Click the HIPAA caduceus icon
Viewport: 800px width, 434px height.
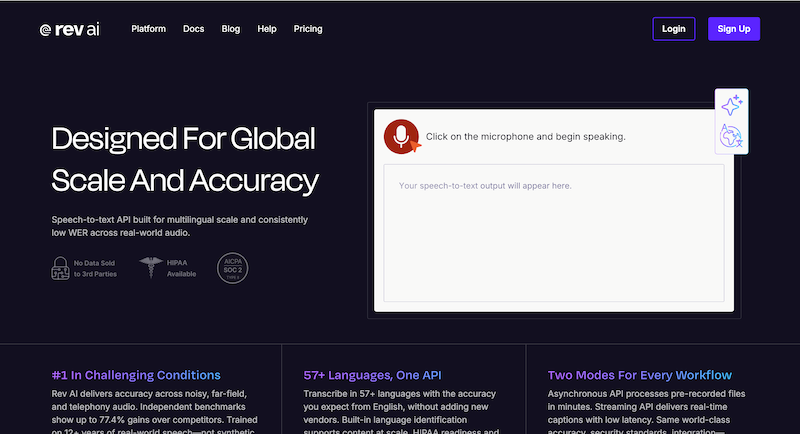151,268
